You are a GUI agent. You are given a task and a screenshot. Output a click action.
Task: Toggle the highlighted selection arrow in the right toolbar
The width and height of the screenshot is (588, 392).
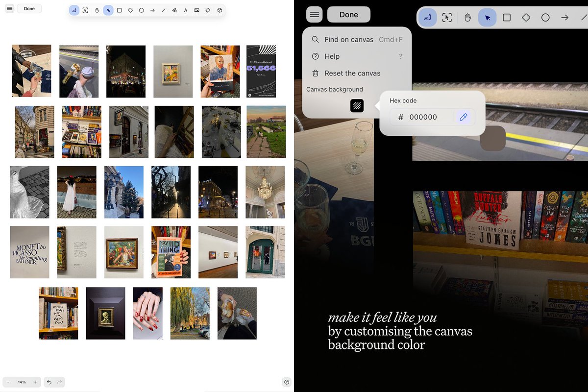487,18
